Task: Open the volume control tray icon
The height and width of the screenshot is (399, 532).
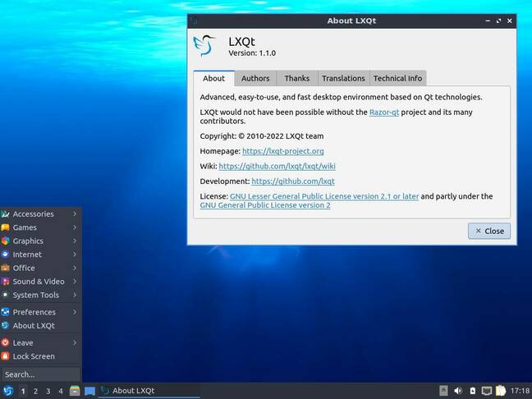Action: point(457,391)
